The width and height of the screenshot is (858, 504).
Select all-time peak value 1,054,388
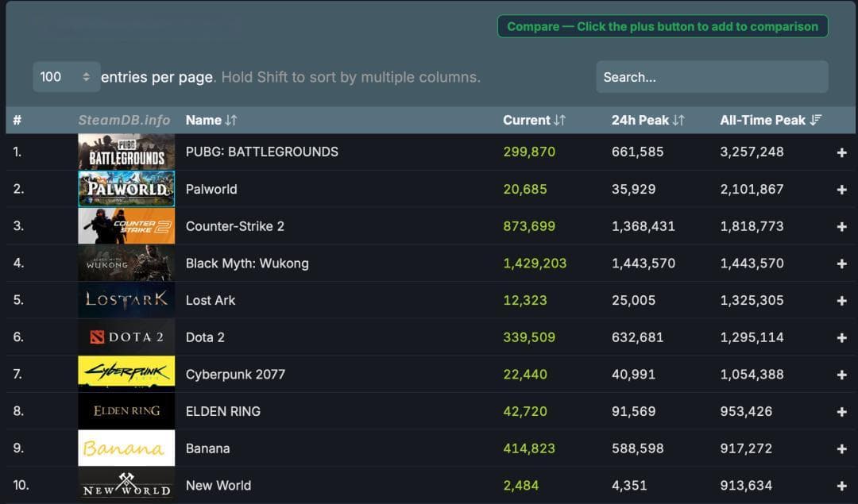(x=752, y=375)
